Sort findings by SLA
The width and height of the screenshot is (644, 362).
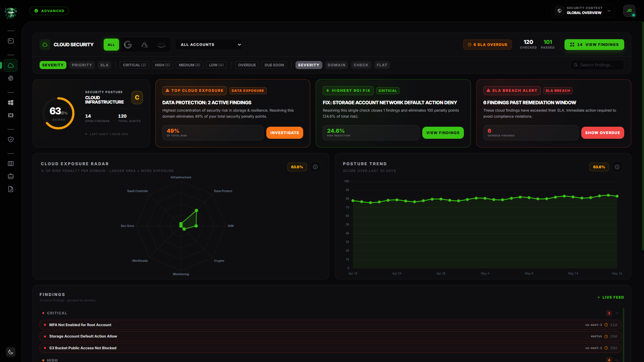(105, 65)
